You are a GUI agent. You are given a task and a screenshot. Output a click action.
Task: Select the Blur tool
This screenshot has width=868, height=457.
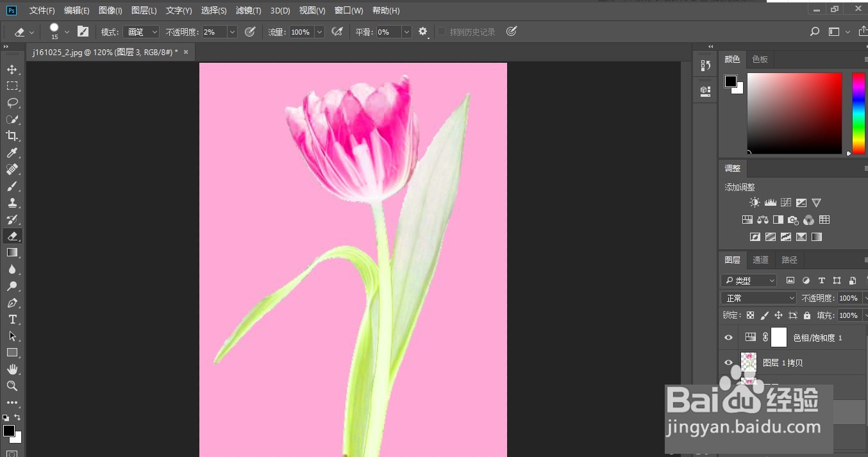[12, 269]
